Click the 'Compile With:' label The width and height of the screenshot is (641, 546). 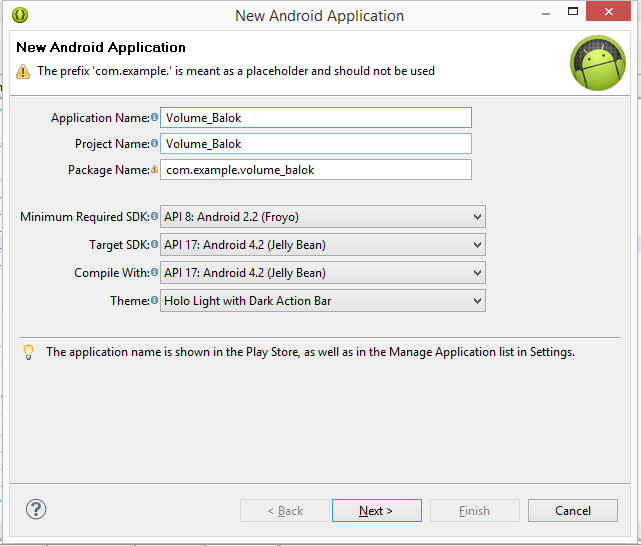112,273
